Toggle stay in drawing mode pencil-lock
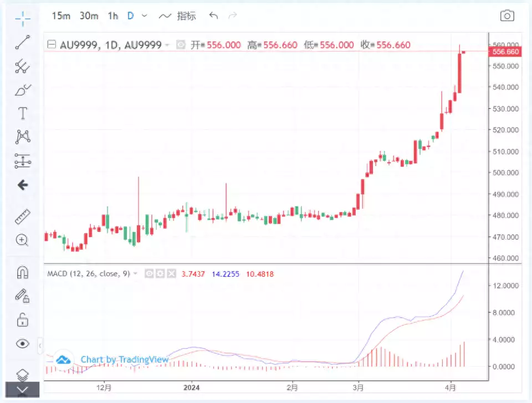This screenshot has width=532, height=403. point(22,296)
